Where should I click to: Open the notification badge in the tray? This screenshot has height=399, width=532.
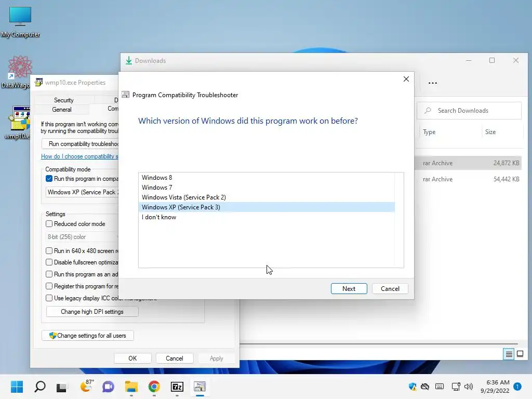coord(517,386)
